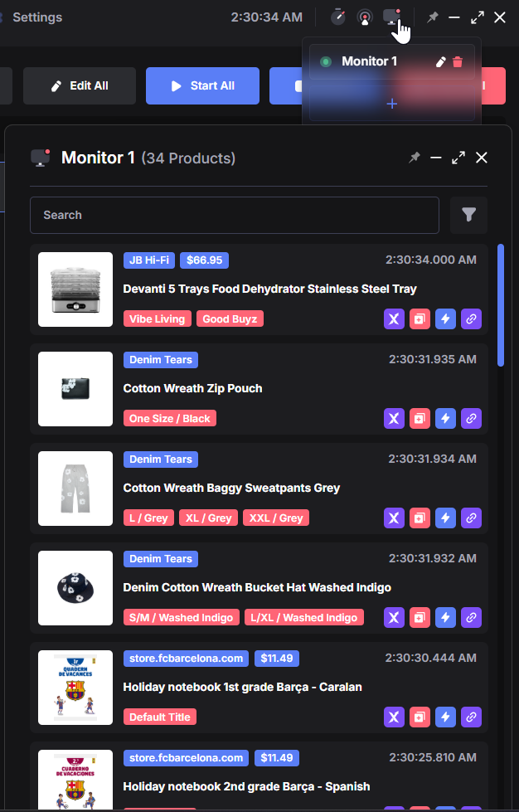Click the 2:30:34.000 AM timestamp
This screenshot has height=812, width=519.
pyautogui.click(x=431, y=260)
